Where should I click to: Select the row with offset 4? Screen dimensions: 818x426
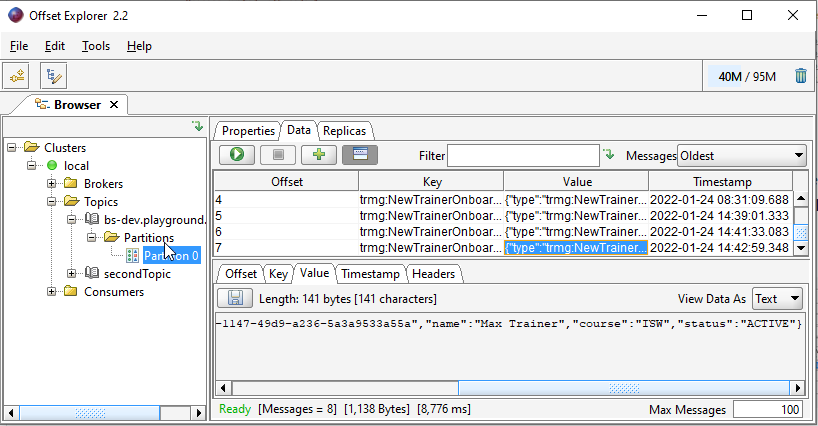(x=503, y=200)
